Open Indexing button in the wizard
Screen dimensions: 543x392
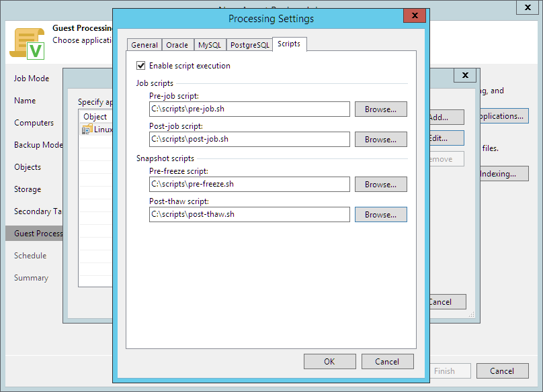point(504,174)
